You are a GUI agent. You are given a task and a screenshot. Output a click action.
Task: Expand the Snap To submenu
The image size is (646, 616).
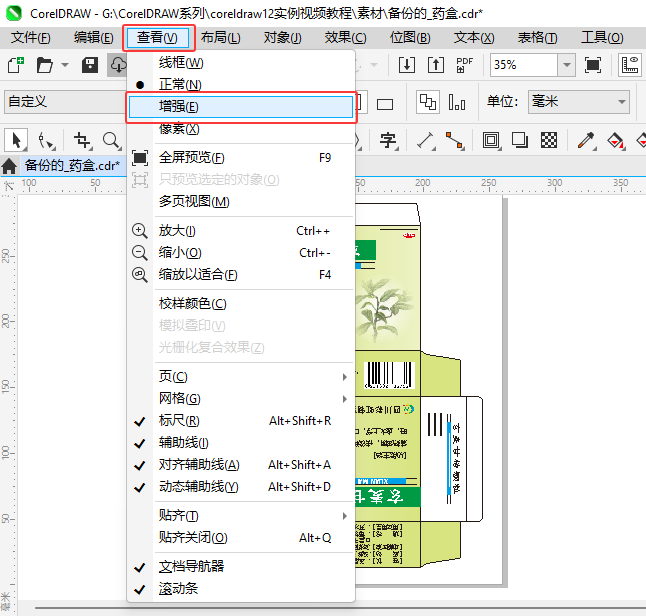coord(241,515)
